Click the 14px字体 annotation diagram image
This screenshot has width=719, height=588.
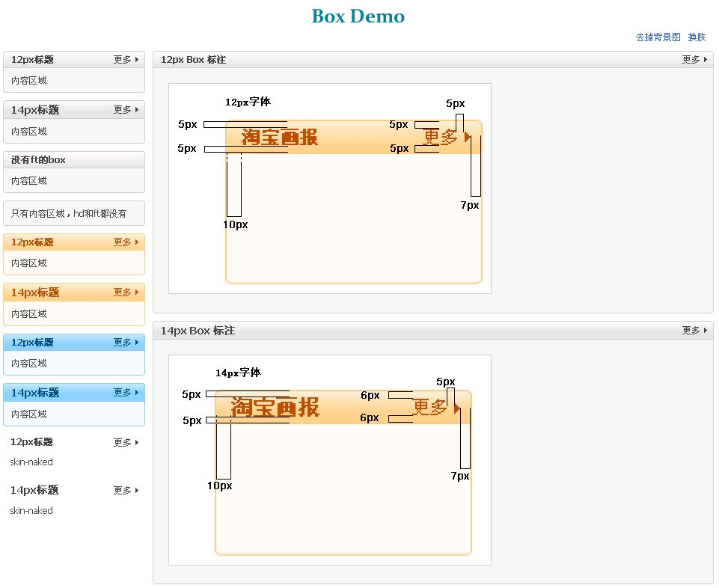click(x=330, y=460)
